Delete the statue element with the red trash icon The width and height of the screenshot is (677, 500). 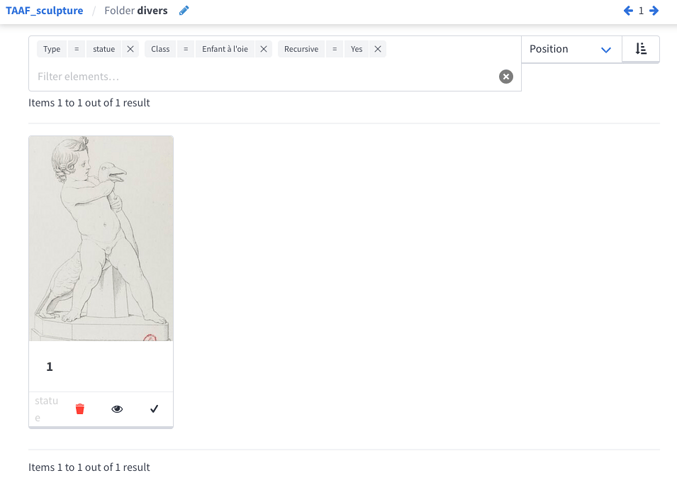pos(80,408)
